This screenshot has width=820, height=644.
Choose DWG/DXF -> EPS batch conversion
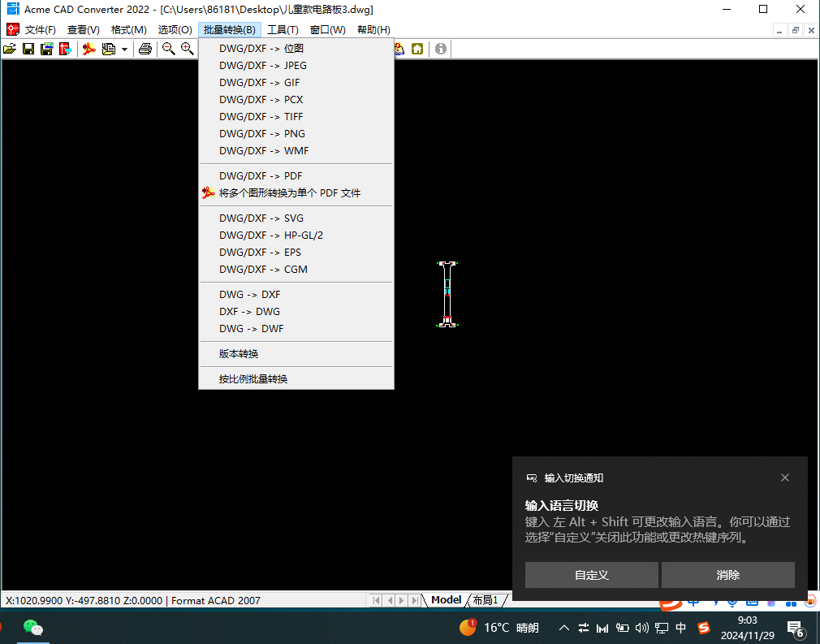click(x=296, y=253)
